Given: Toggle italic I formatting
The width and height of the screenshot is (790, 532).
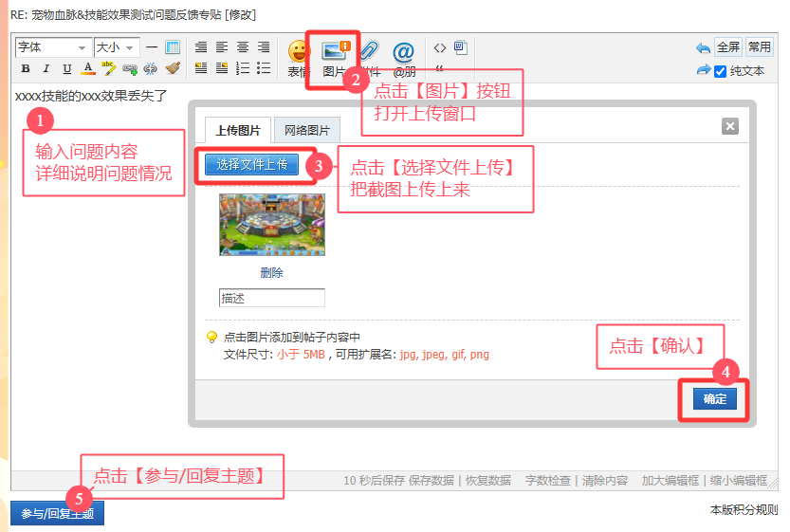Looking at the screenshot, I should click(x=46, y=68).
